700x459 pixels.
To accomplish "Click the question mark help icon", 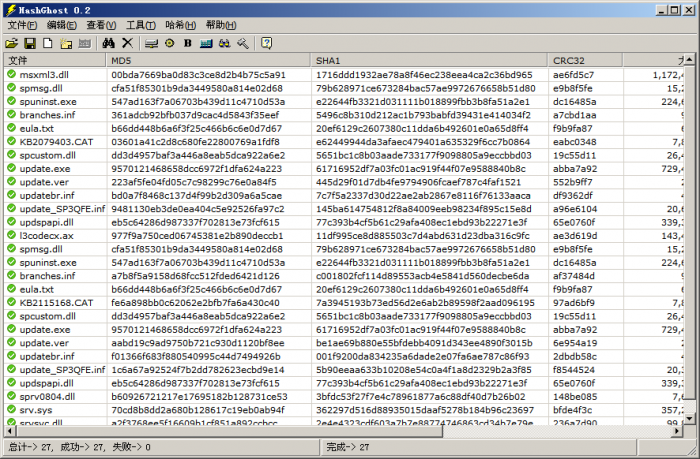I will coord(267,43).
